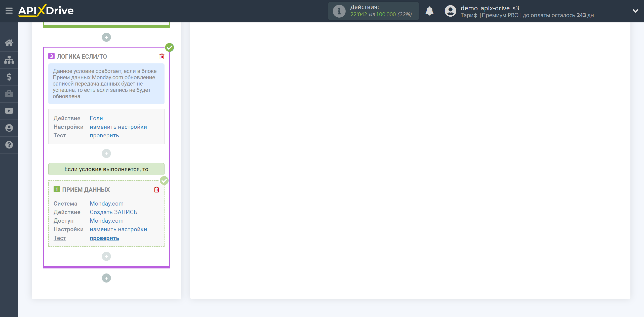Open the billing dollar icon
644x317 pixels.
tap(9, 77)
